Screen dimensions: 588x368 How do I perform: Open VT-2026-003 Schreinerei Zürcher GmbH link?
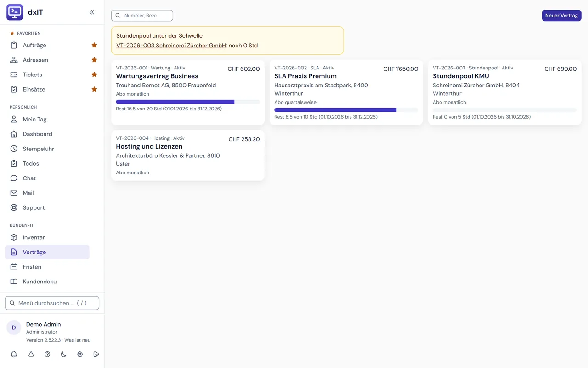tap(171, 46)
